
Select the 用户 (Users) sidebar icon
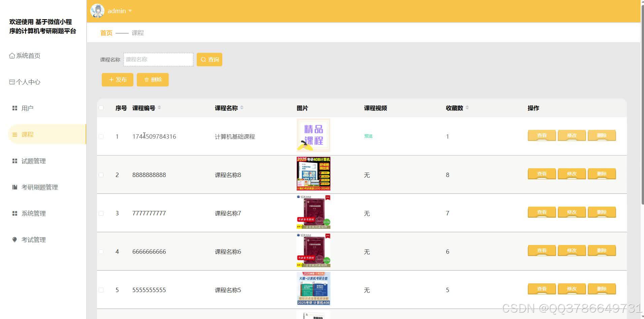[14, 108]
